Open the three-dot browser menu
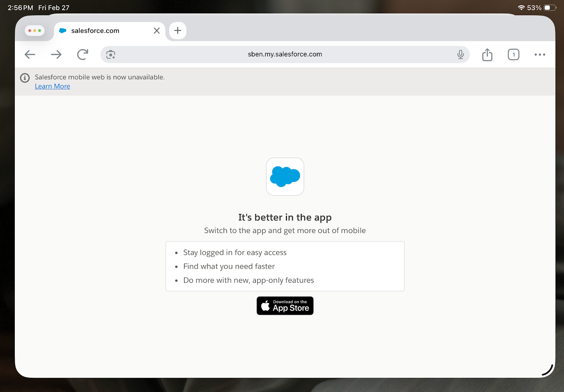 (x=540, y=55)
